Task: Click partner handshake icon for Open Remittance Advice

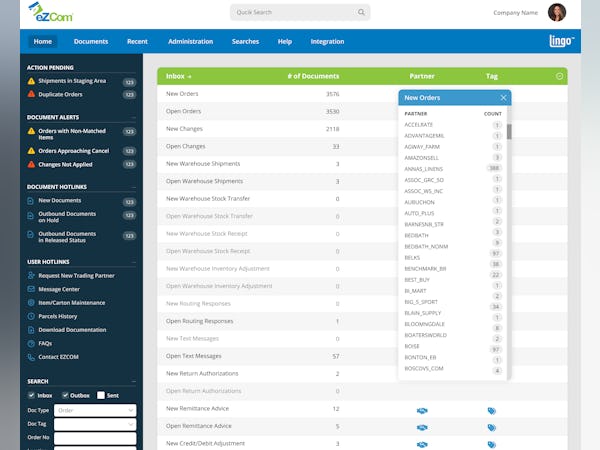Action: [x=422, y=427]
